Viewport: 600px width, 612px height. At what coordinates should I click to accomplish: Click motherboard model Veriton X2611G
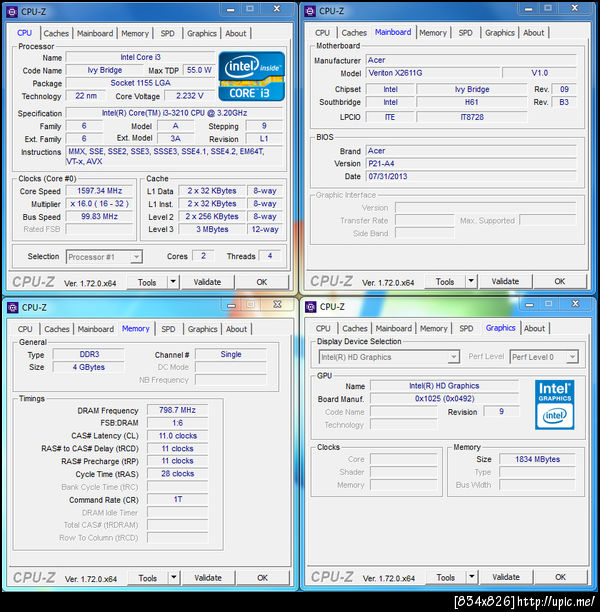point(433,73)
